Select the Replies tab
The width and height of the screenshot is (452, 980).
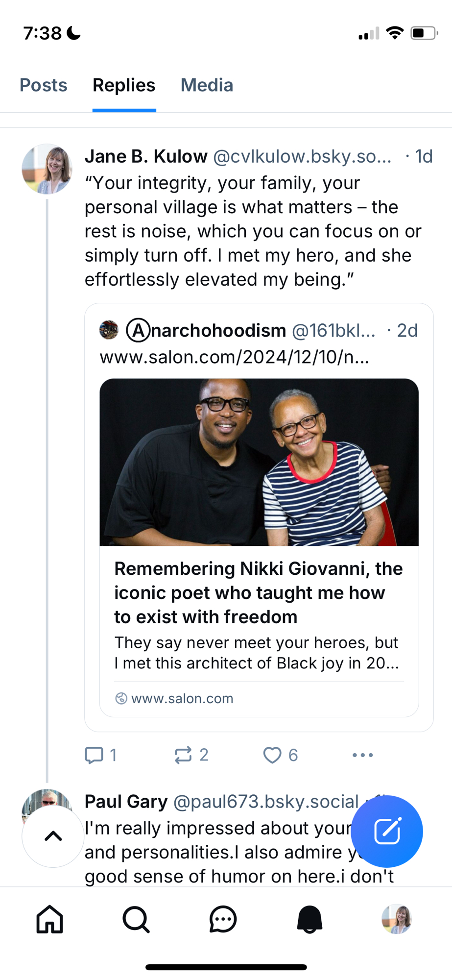124,85
